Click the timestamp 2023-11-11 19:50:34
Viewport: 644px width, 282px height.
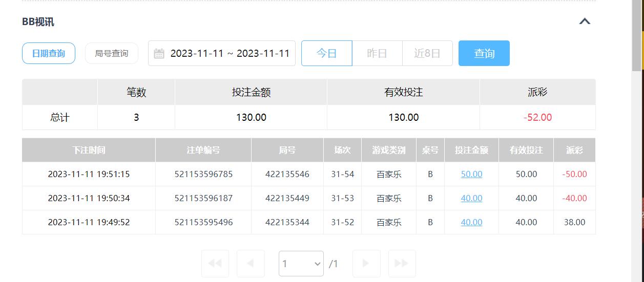click(89, 198)
